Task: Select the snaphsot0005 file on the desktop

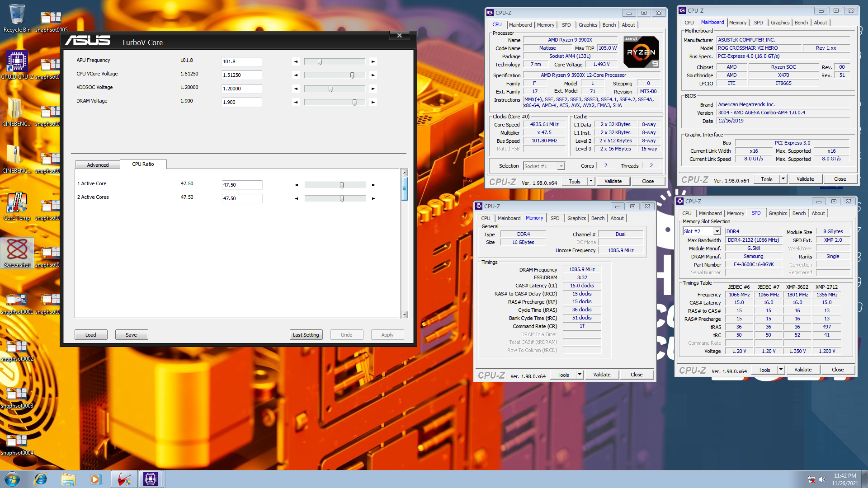Action: point(51,21)
